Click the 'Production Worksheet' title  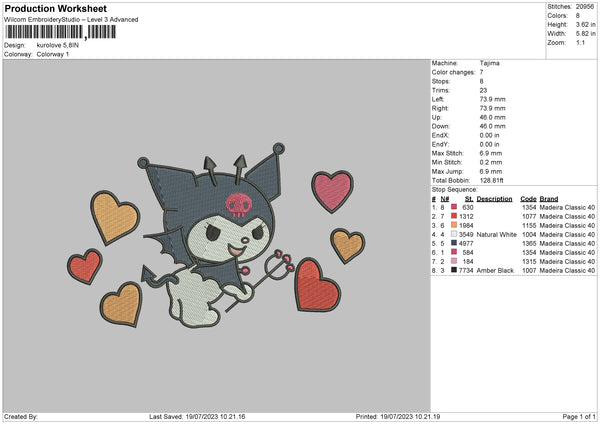(x=56, y=8)
